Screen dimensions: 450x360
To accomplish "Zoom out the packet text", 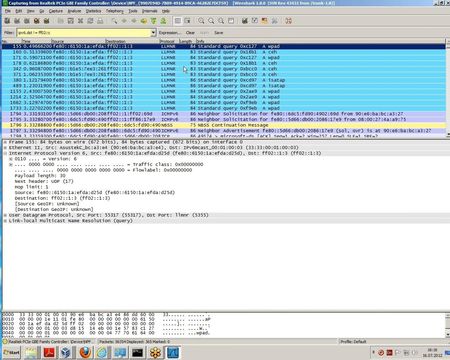I will tap(211, 21).
